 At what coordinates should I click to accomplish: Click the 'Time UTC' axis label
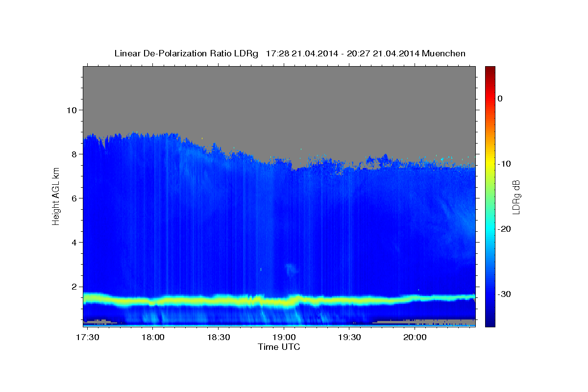click(x=279, y=347)
